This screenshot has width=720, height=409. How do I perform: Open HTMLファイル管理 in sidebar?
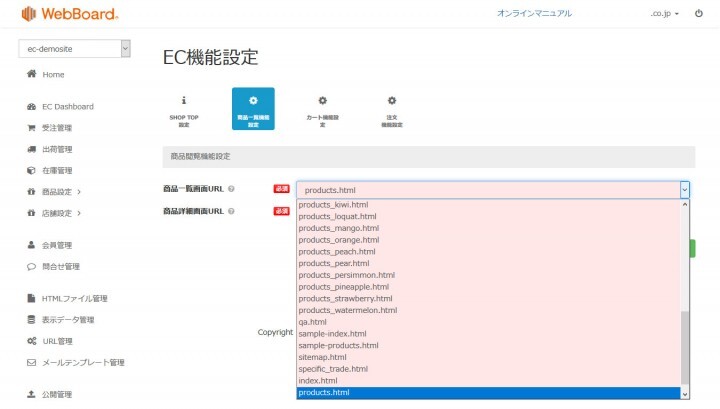74,298
